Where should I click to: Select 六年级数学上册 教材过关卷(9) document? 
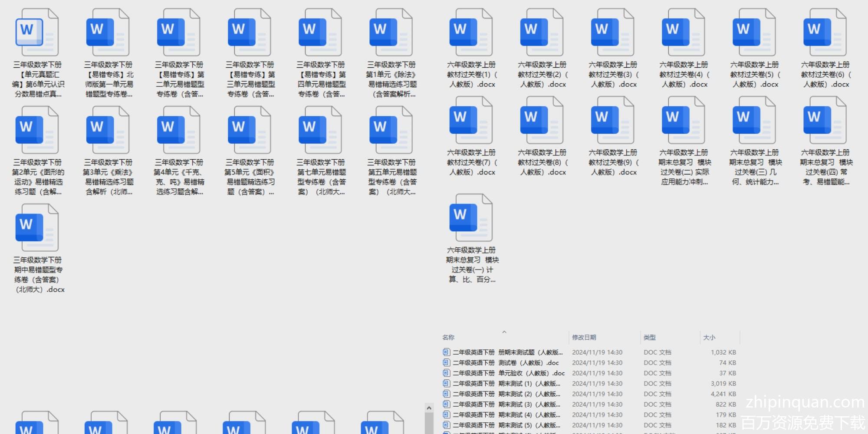[612, 120]
